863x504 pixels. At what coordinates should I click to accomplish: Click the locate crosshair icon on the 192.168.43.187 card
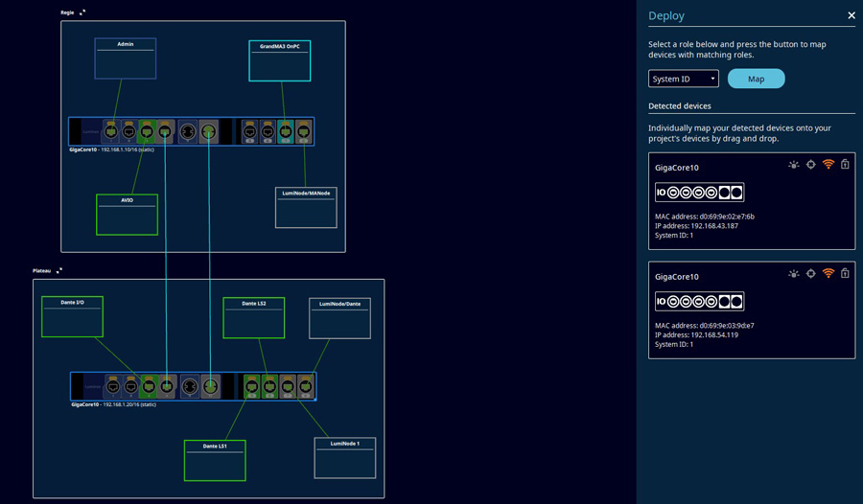coord(810,165)
